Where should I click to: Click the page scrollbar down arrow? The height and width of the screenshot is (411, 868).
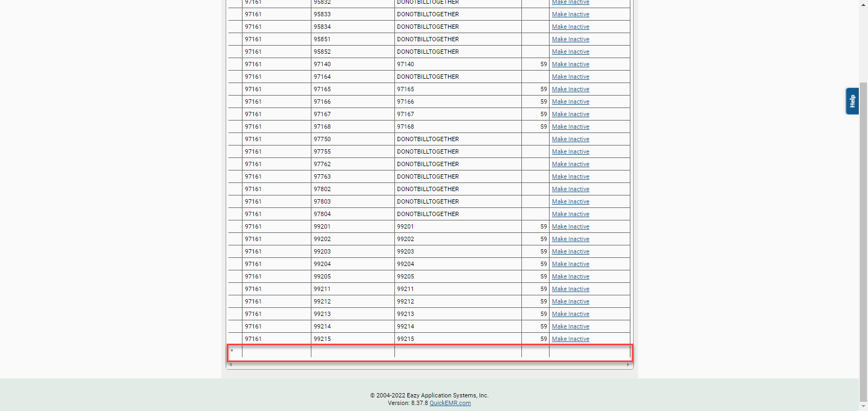(x=864, y=406)
